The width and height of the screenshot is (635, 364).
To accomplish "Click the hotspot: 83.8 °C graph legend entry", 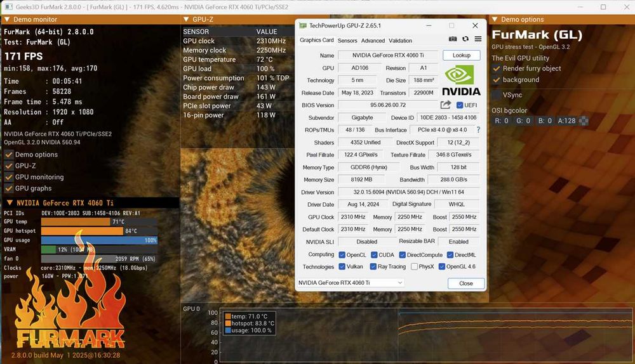I will (249, 323).
